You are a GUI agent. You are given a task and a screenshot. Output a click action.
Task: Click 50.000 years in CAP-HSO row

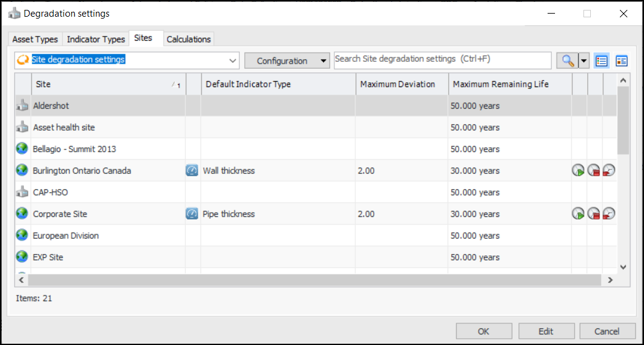pyautogui.click(x=475, y=192)
